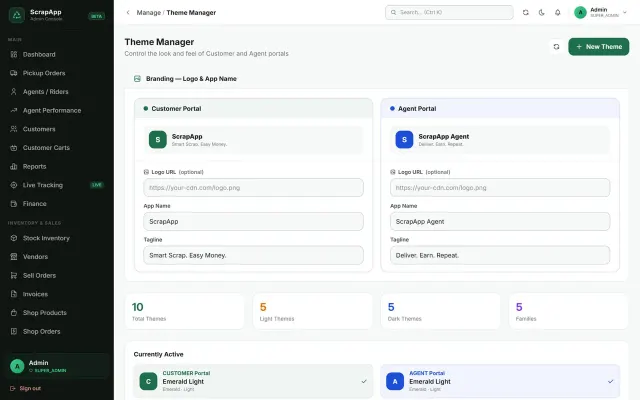
Task: Click the Customer Portal header label
Action: click(x=176, y=109)
